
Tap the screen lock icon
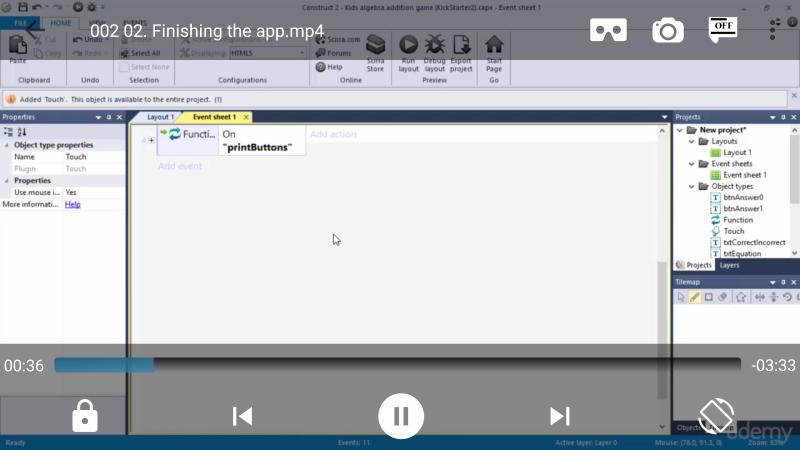85,416
